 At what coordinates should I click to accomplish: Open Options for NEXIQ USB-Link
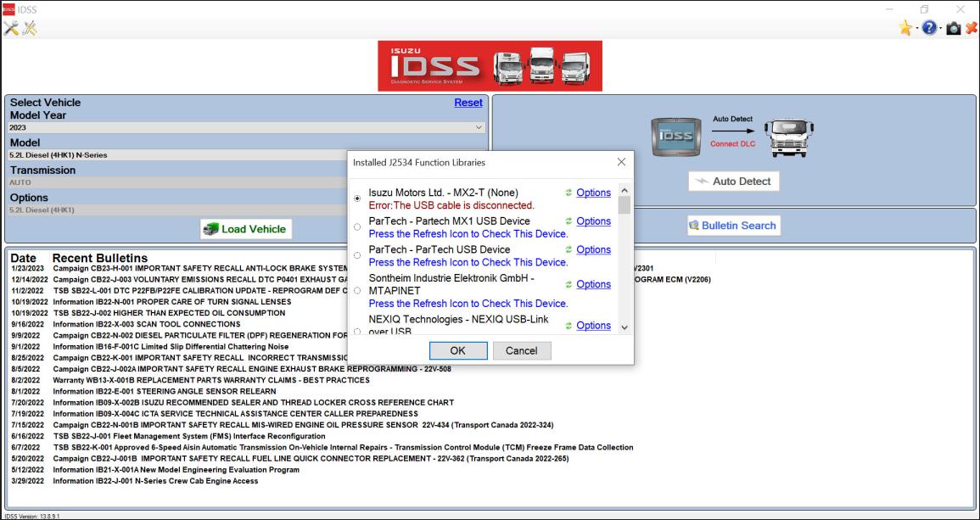click(x=593, y=326)
